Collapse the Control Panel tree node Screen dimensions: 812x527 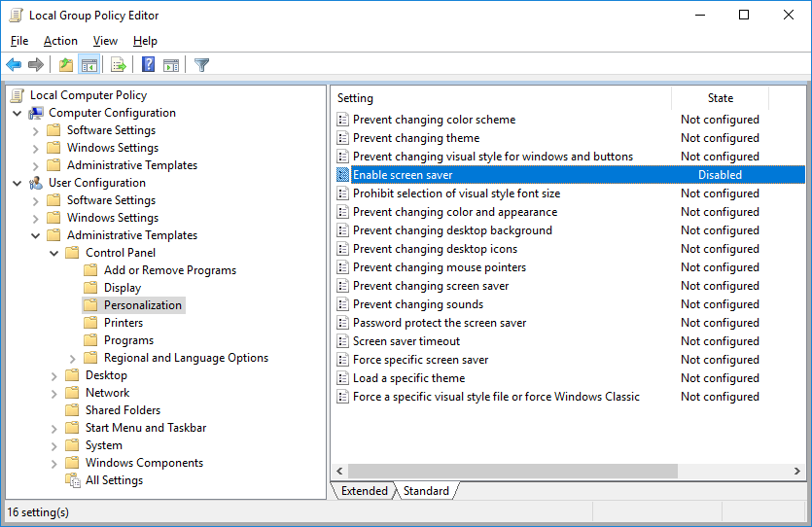pos(54,253)
